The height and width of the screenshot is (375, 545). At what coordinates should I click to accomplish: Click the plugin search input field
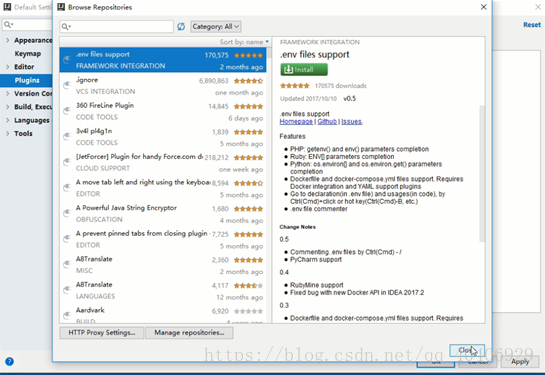point(116,27)
